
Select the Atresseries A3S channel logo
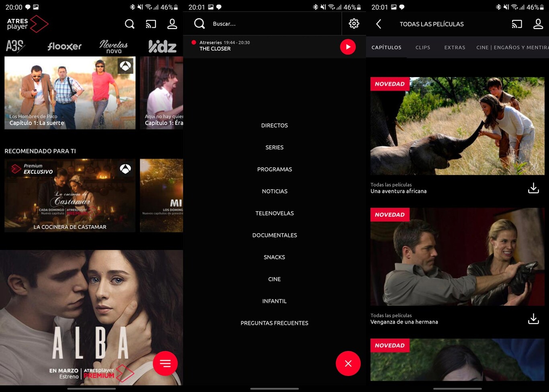[x=15, y=46]
